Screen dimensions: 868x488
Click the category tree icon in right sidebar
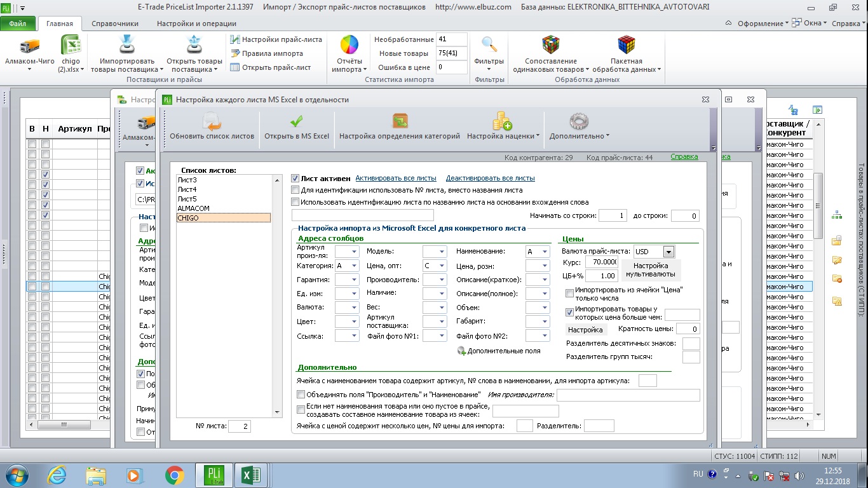click(837, 215)
